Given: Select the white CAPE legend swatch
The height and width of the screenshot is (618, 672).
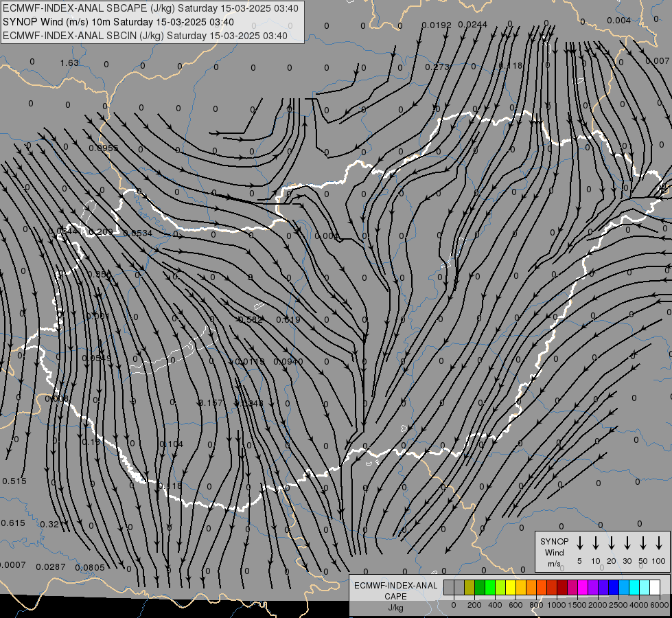Looking at the screenshot, I should (x=655, y=587).
